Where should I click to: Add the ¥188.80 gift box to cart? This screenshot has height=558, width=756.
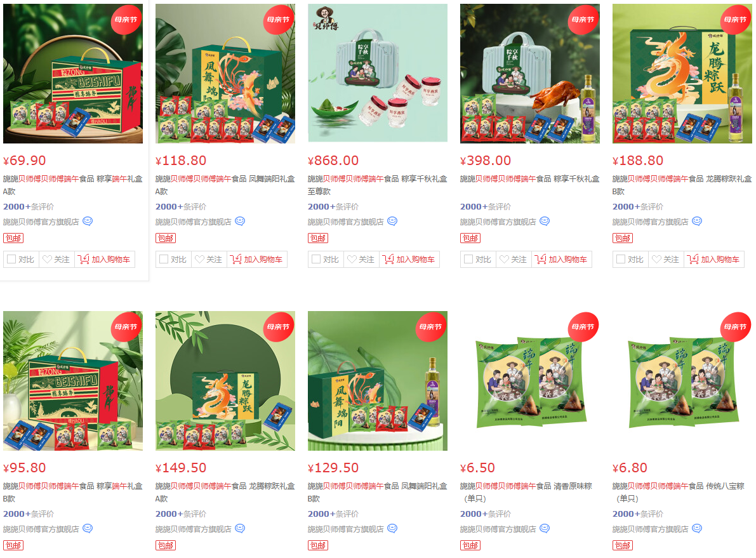714,260
